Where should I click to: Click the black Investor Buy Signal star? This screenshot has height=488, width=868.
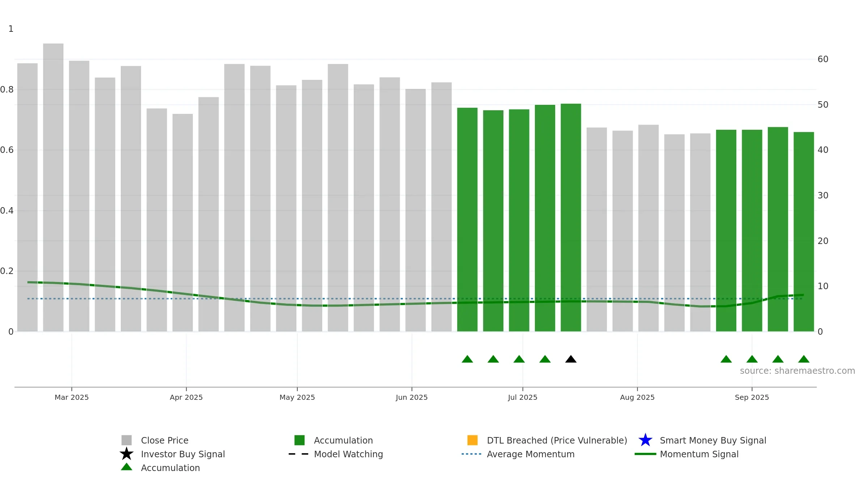click(127, 454)
